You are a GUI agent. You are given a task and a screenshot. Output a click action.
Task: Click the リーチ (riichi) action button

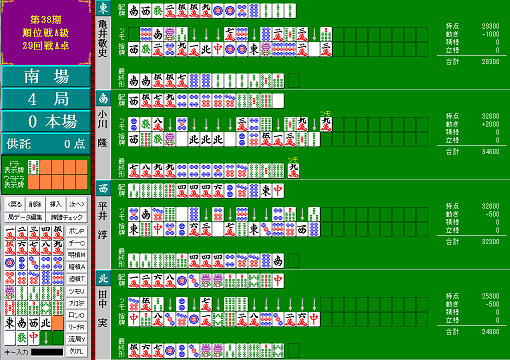point(77,327)
